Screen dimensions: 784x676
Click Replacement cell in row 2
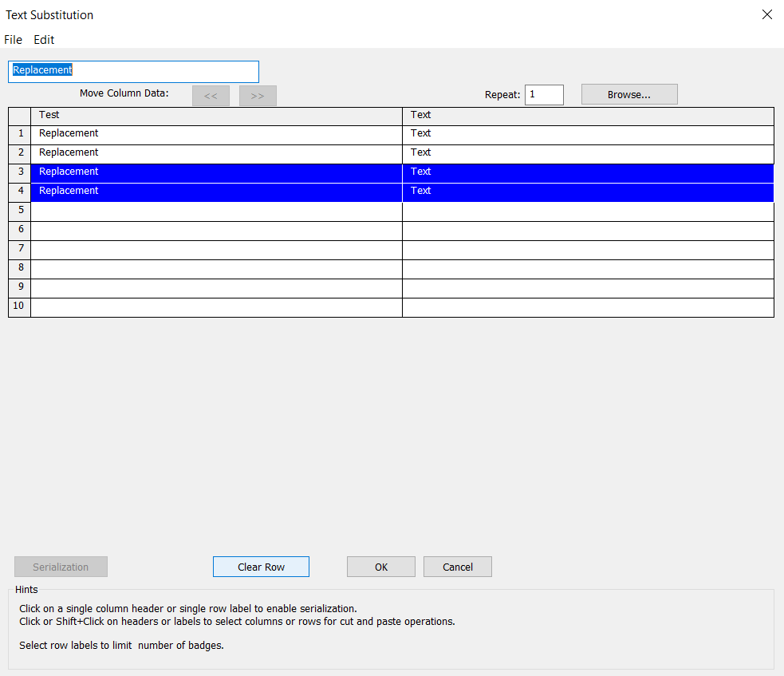click(216, 153)
